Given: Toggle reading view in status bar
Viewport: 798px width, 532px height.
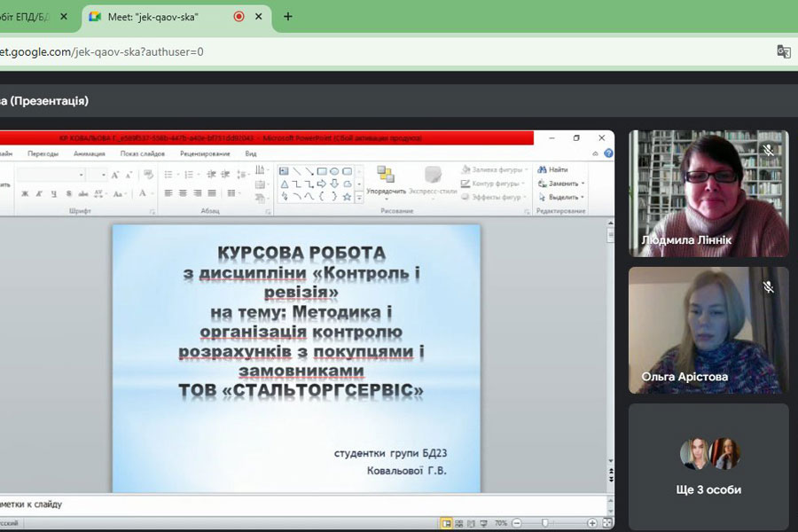Looking at the screenshot, I should coord(472,523).
